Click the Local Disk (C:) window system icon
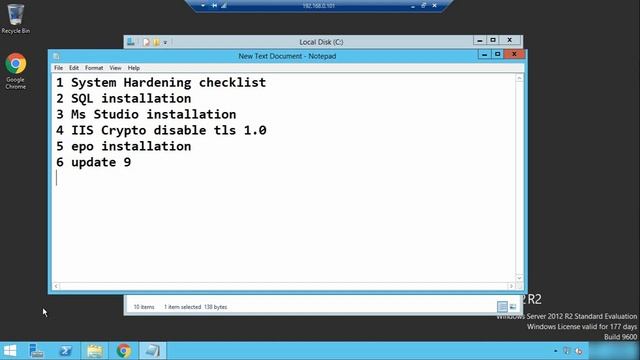Screen dimensions: 640x360 [x=131, y=42]
